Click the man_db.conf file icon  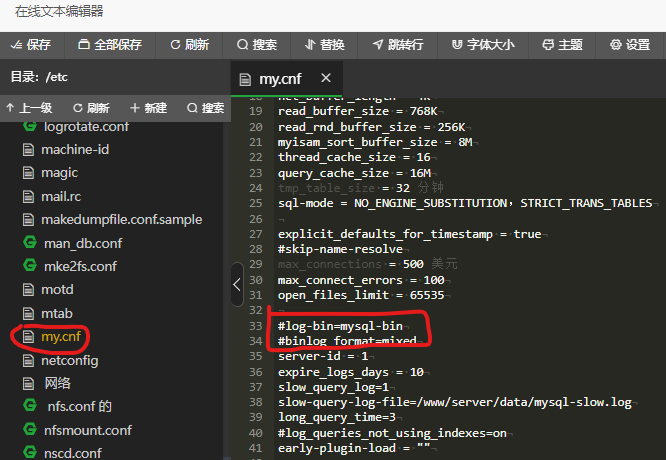30,243
